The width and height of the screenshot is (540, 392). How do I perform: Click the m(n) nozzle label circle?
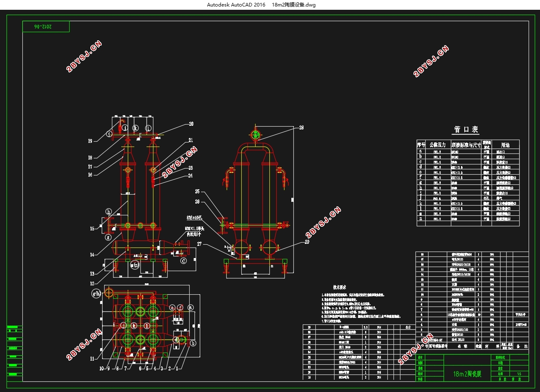135,265
